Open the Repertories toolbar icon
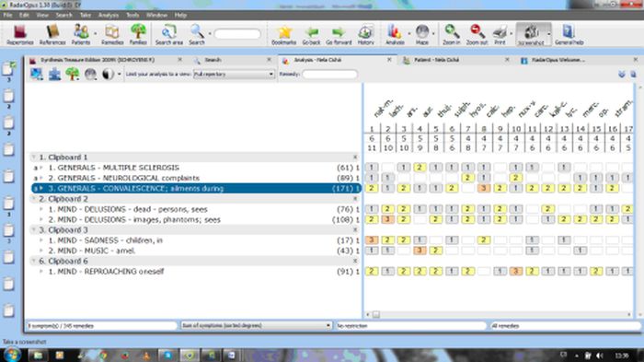644x362 pixels. pyautogui.click(x=19, y=35)
